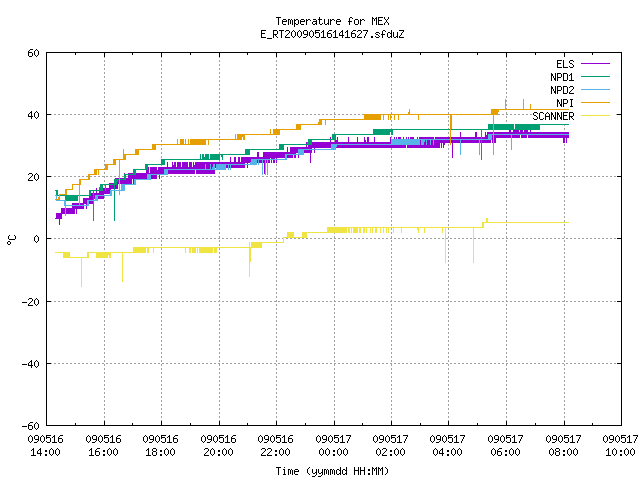Image resolution: width=640 pixels, height=480 pixels.
Task: Click the y-axis value 40
Action: pyautogui.click(x=33, y=115)
